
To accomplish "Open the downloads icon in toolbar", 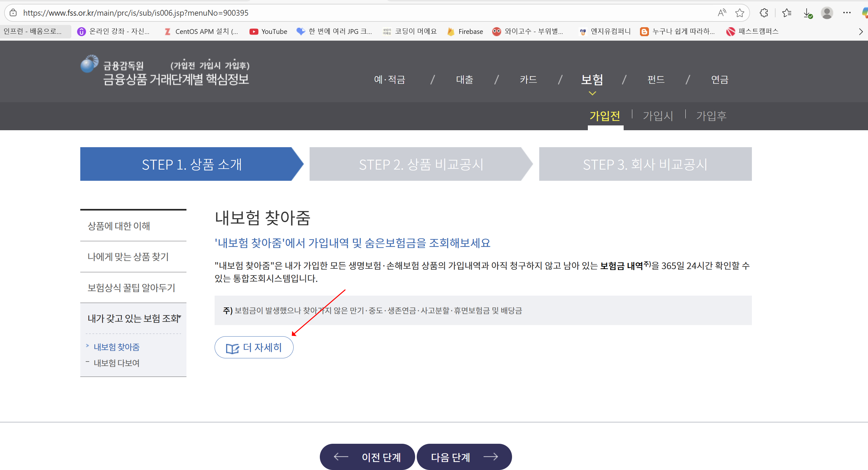I will pyautogui.click(x=807, y=13).
